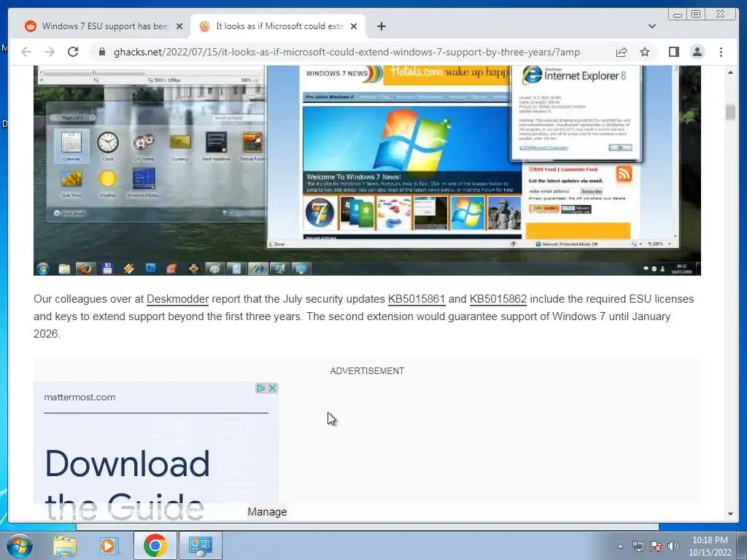Open Windows Explorer from taskbar
Screen dimensions: 747x560
64,545
